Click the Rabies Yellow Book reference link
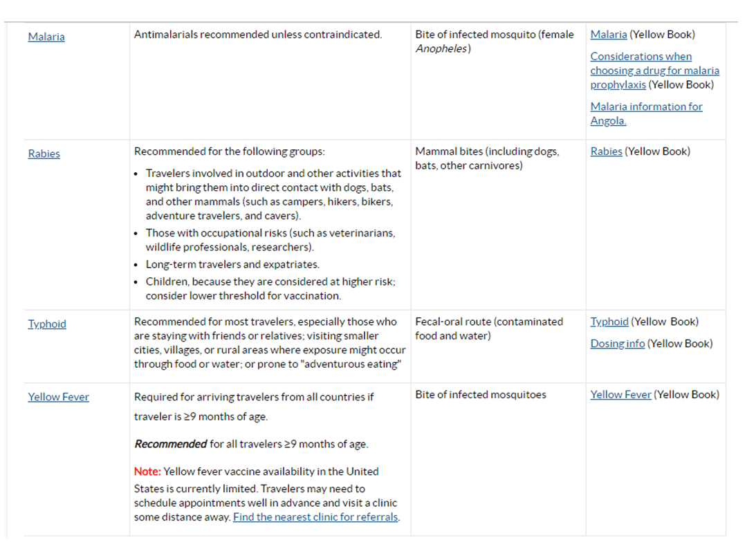The height and width of the screenshot is (560, 747). click(606, 151)
